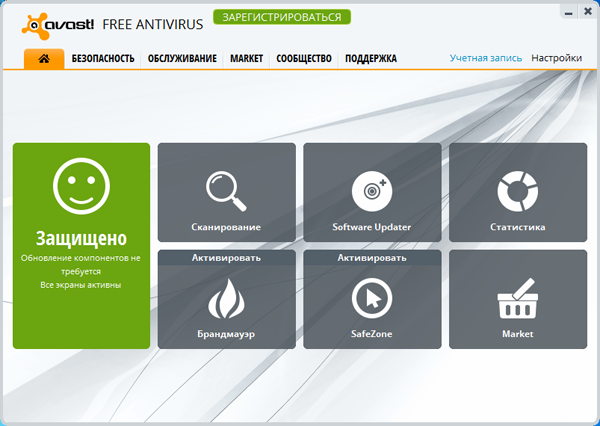This screenshot has height=426, width=600.
Task: Open SafeZone cursor circle icon
Action: point(372,299)
